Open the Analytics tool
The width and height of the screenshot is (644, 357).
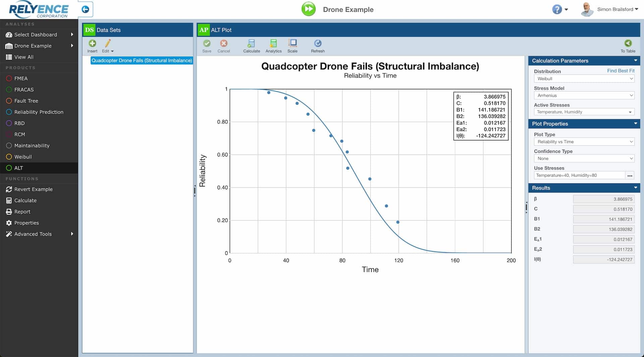coord(273,46)
